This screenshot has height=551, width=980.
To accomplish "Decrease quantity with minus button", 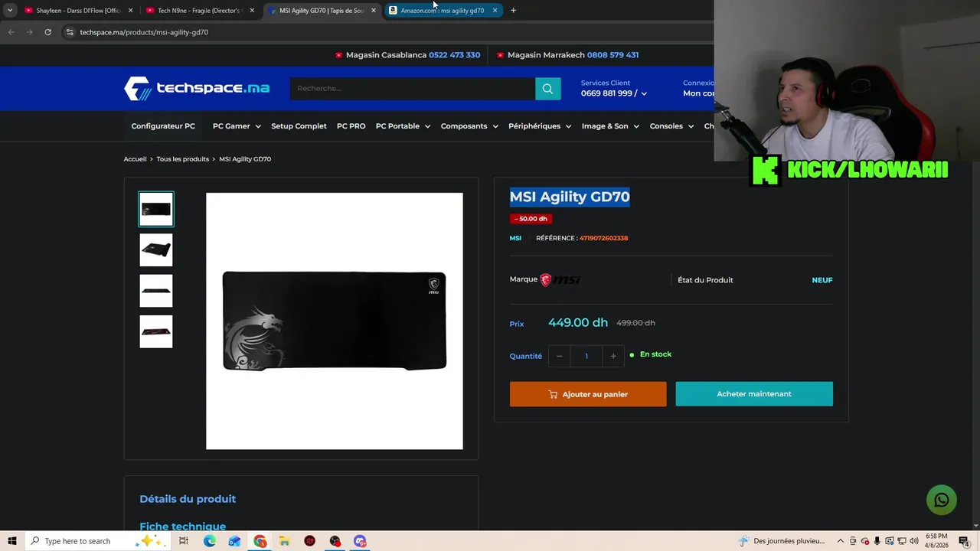I will pyautogui.click(x=559, y=356).
